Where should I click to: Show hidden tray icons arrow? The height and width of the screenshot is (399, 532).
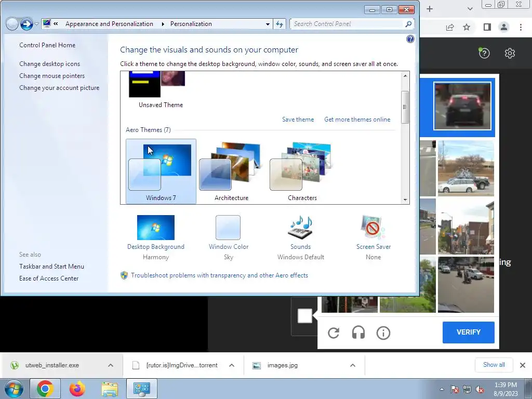pos(442,390)
